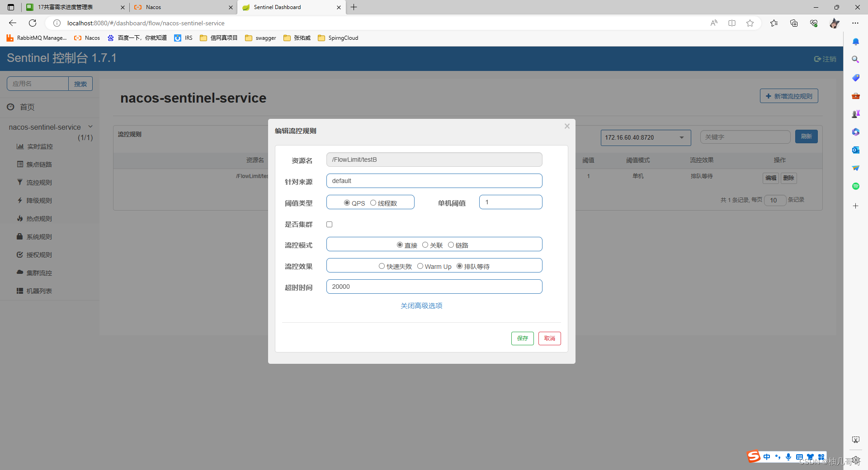Open 降级规则 in the sidebar

pos(39,201)
